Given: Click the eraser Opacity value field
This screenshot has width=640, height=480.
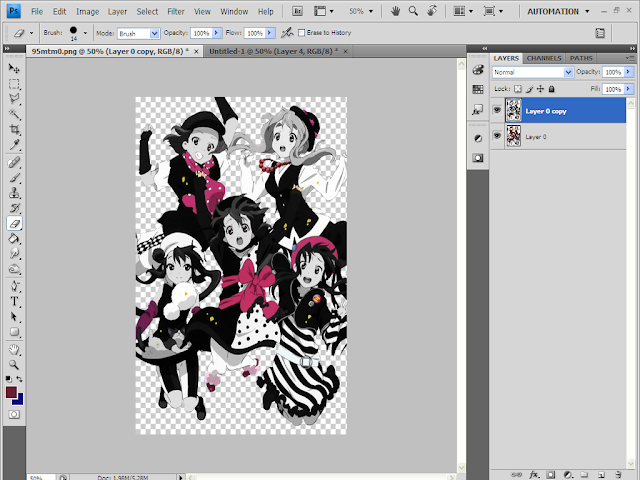Looking at the screenshot, I should tap(201, 33).
